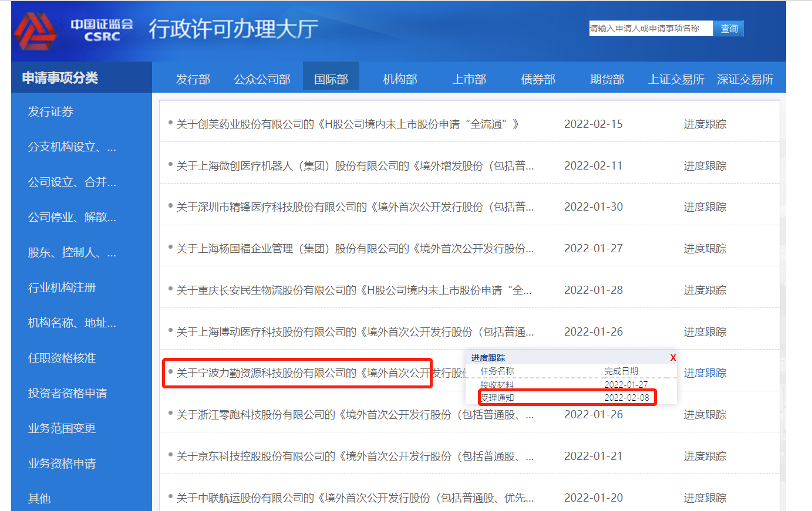Open the 浙江零跑科技 application entry

tap(355, 415)
